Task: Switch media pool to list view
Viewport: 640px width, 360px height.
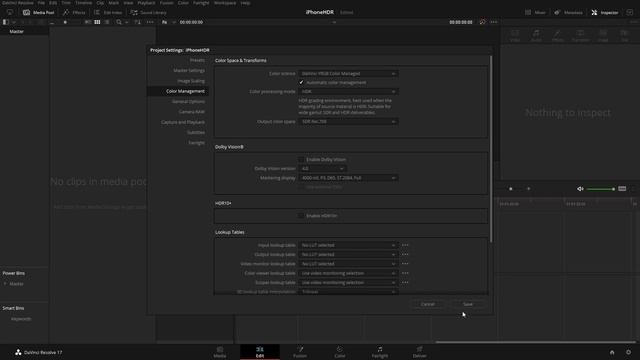Action: click(107, 22)
